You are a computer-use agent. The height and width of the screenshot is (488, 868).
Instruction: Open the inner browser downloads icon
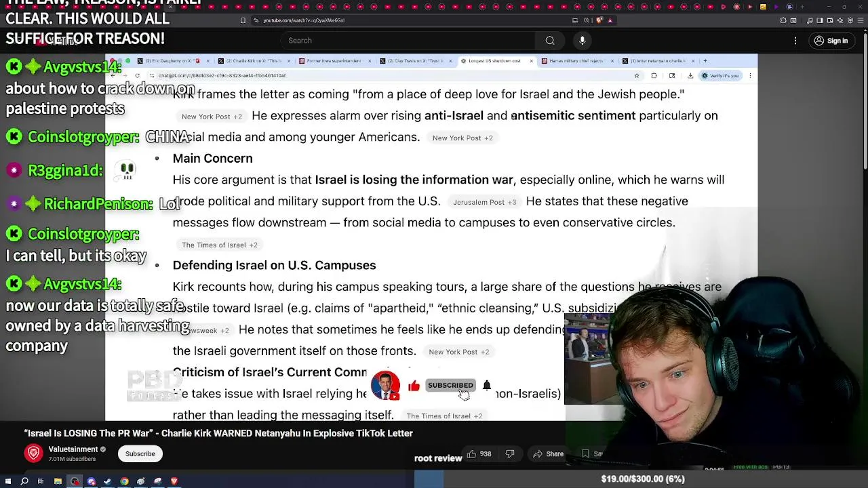click(x=690, y=75)
